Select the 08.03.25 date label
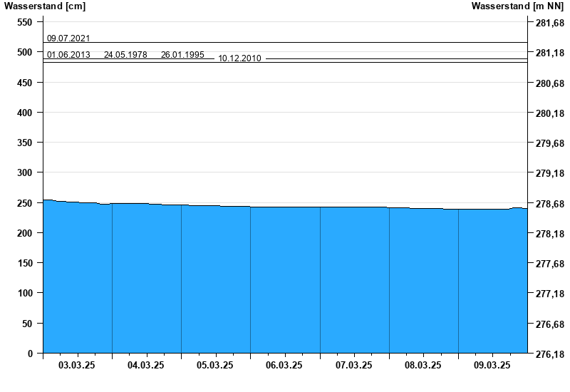 (423, 366)
